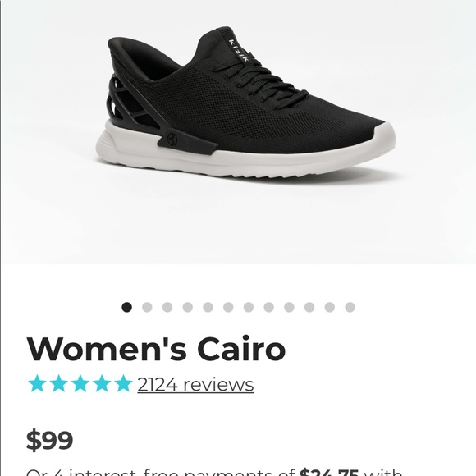Go to the sixth carousel dot
Viewport: 476px width, 476px height.
(228, 307)
